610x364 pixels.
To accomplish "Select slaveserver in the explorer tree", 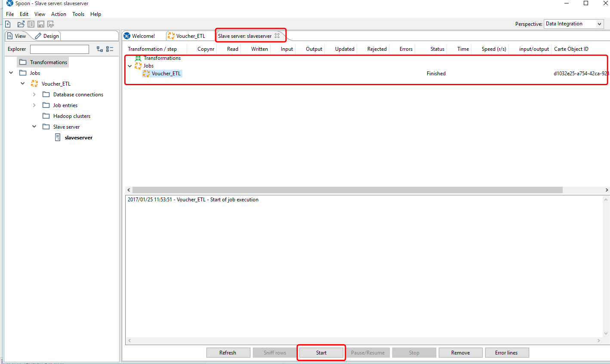I will tap(79, 138).
